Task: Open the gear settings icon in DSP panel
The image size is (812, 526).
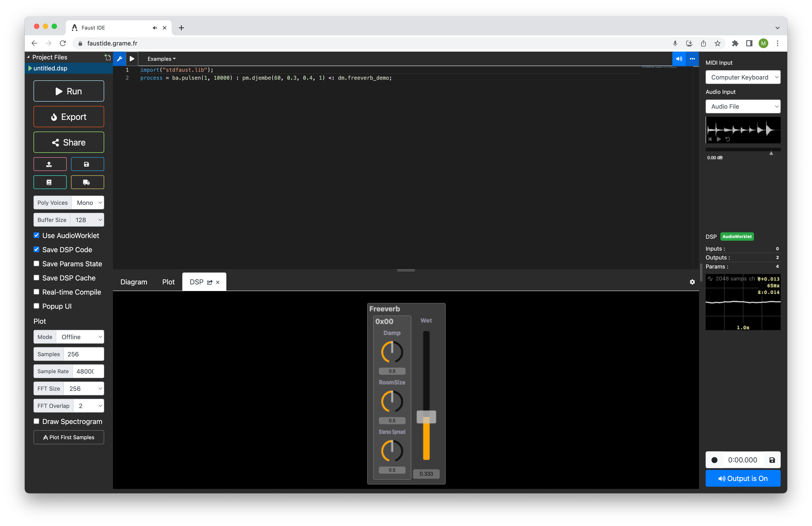Action: [x=692, y=282]
